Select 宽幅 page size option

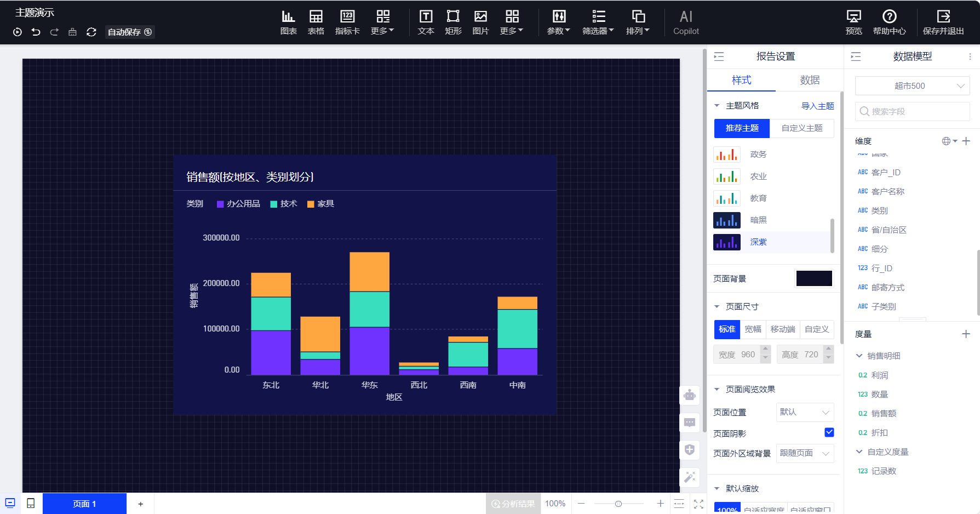point(753,329)
